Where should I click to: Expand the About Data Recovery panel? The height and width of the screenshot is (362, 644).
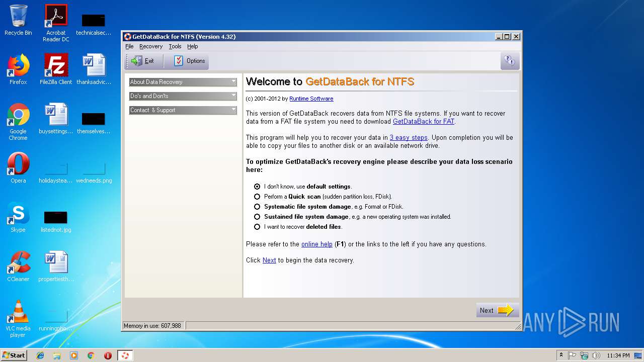(x=183, y=82)
